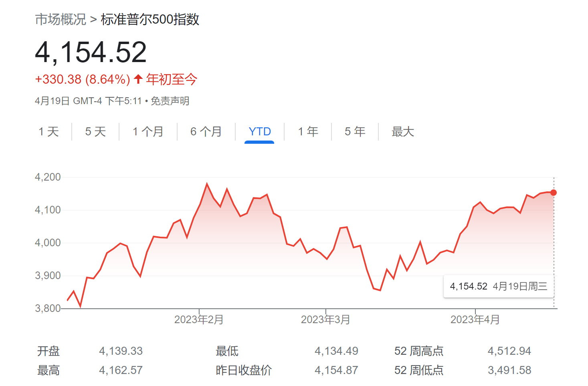Click the 最高 label

tap(48, 370)
